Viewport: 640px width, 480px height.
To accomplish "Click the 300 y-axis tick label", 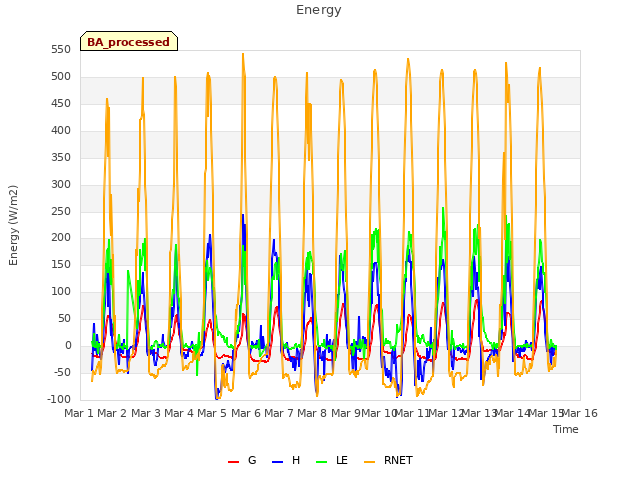I will [61, 184].
